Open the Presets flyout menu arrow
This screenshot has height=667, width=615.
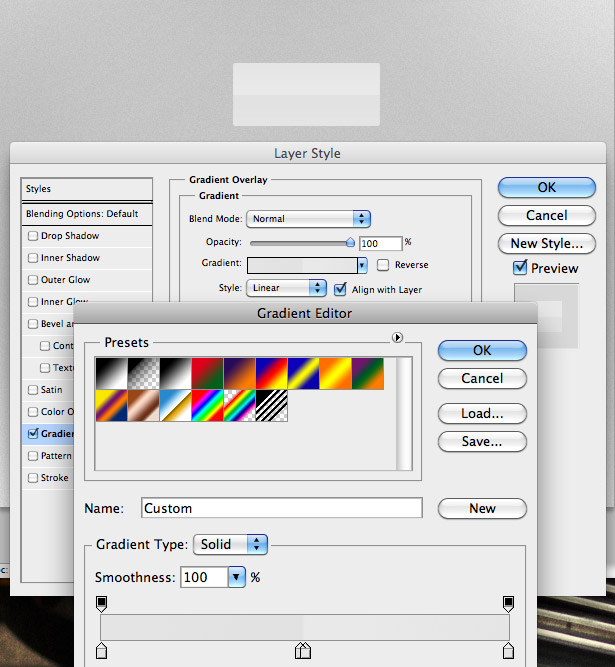[397, 337]
